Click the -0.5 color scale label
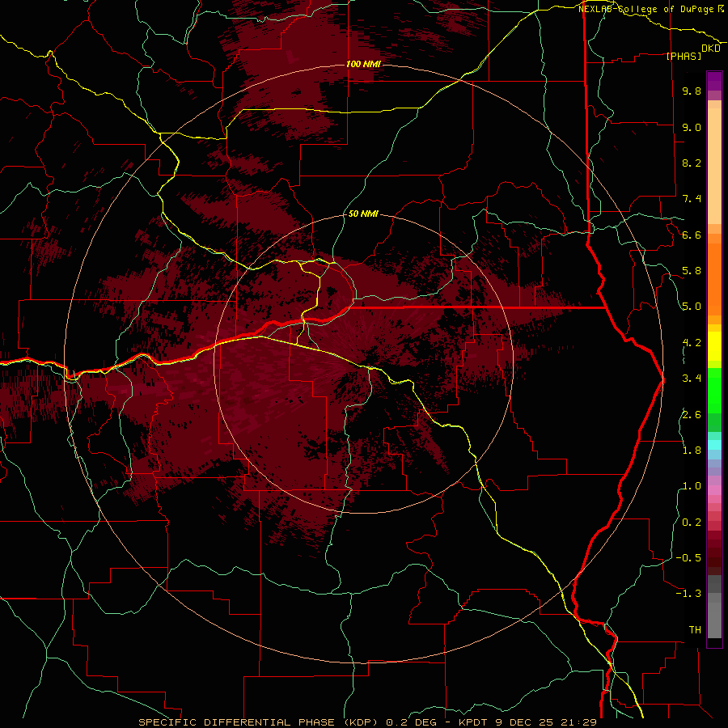Viewport: 728px width, 728px height. (688, 558)
